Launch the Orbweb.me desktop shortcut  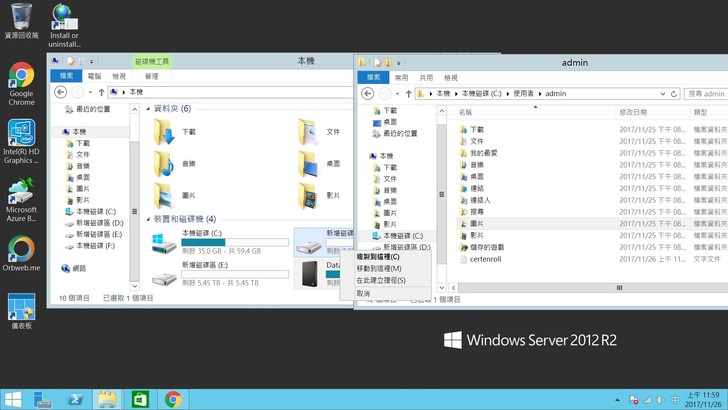21,254
